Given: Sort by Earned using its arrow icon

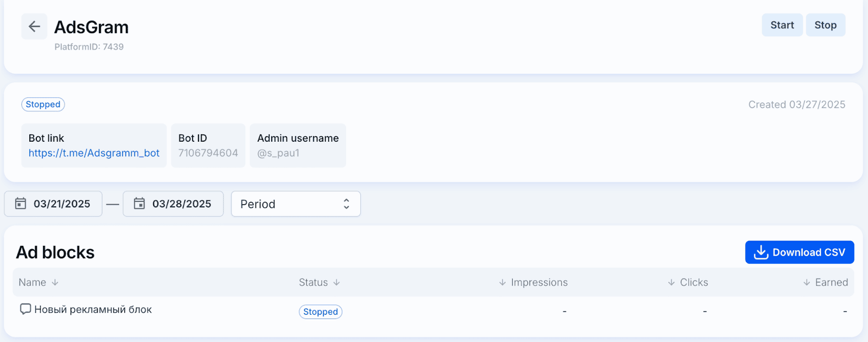Looking at the screenshot, I should click(x=807, y=282).
